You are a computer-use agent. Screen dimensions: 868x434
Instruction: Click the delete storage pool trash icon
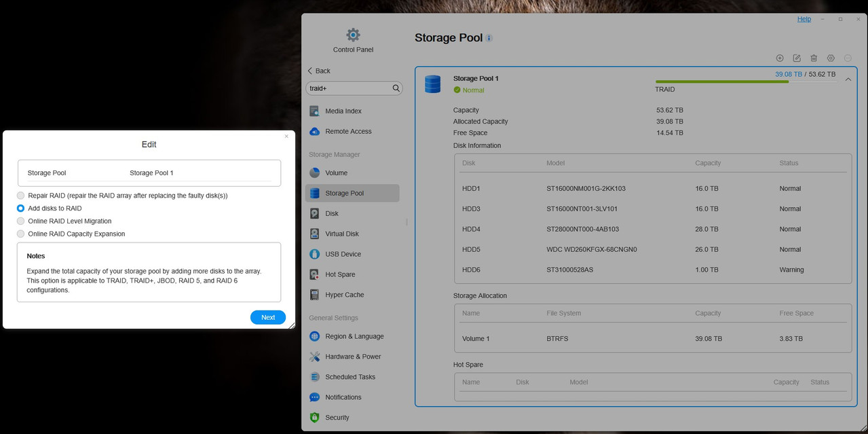[814, 58]
